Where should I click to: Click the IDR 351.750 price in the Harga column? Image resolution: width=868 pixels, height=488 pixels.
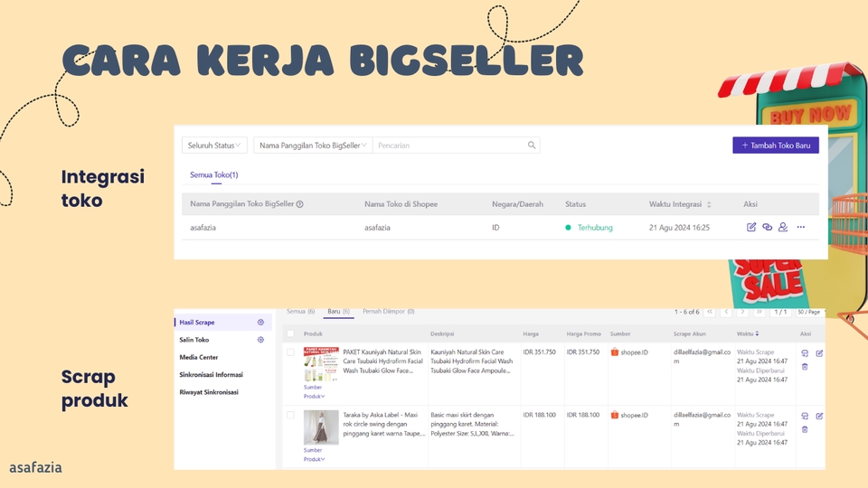pyautogui.click(x=539, y=352)
